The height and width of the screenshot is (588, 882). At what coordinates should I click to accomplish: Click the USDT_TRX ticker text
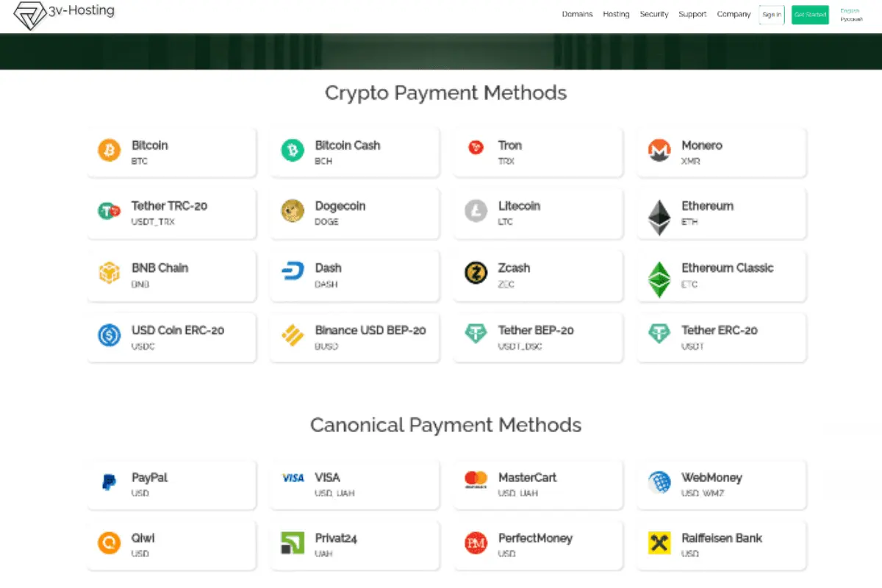153,222
